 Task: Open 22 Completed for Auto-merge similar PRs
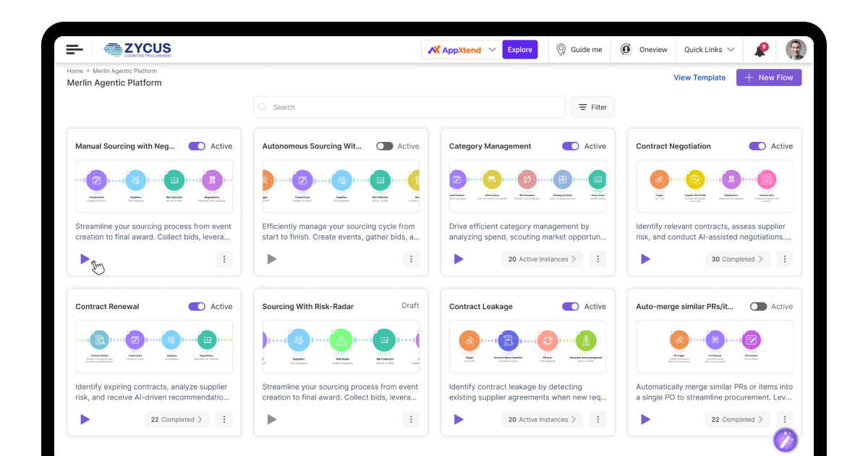pos(738,419)
